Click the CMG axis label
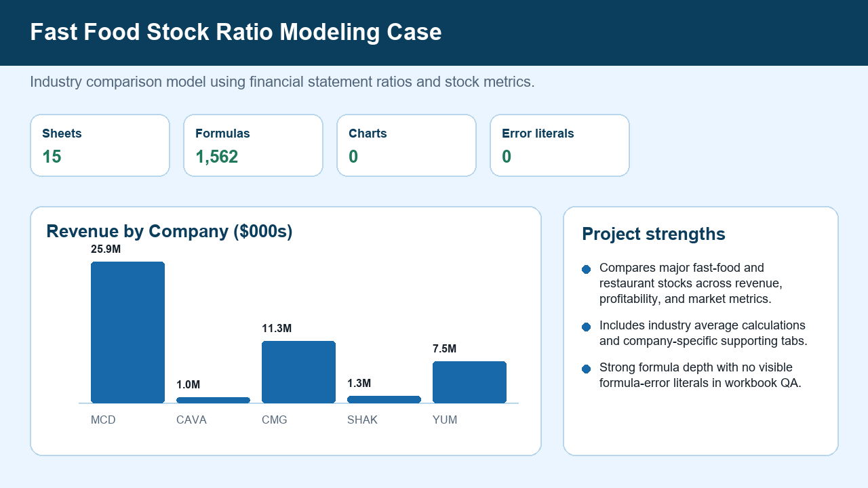Screen dimensions: 868x488 pos(275,420)
